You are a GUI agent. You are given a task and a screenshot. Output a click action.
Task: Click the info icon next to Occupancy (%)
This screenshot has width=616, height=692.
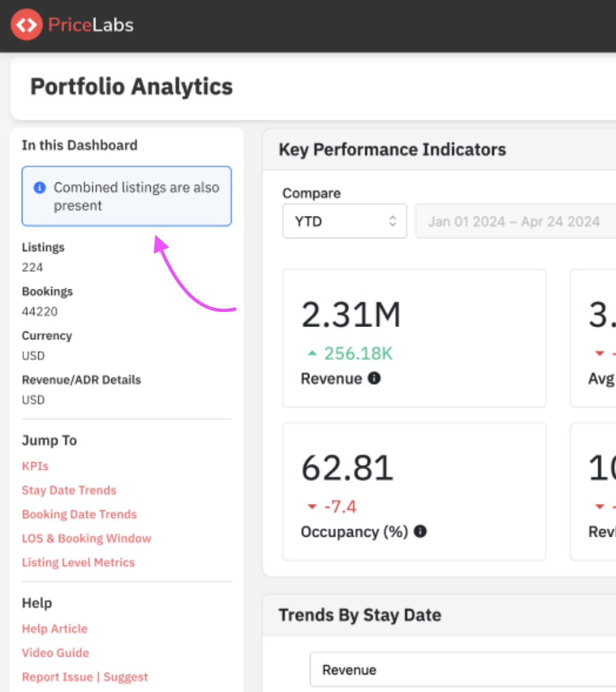pos(420,531)
